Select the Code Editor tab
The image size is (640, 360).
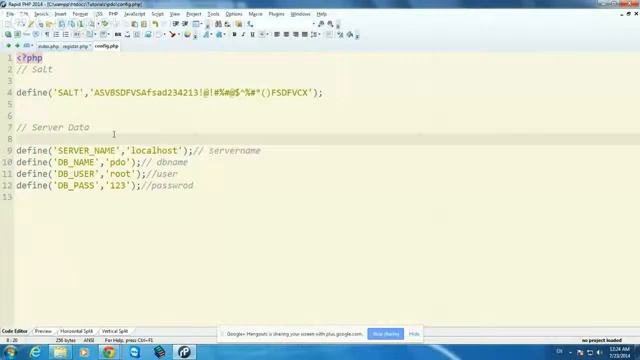[x=14, y=331]
